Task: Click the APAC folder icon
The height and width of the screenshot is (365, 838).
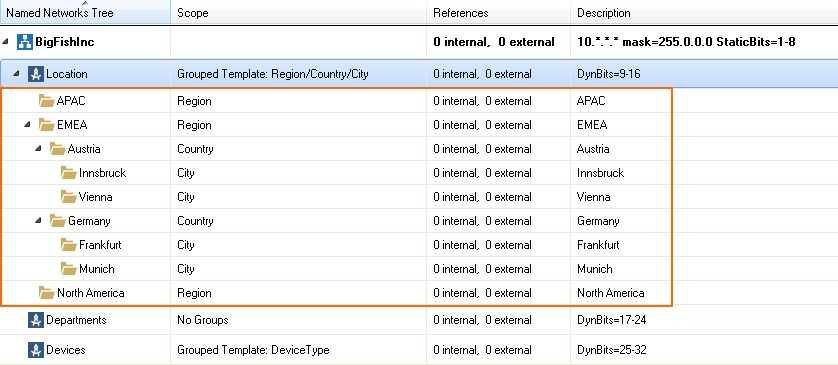Action: coord(46,100)
